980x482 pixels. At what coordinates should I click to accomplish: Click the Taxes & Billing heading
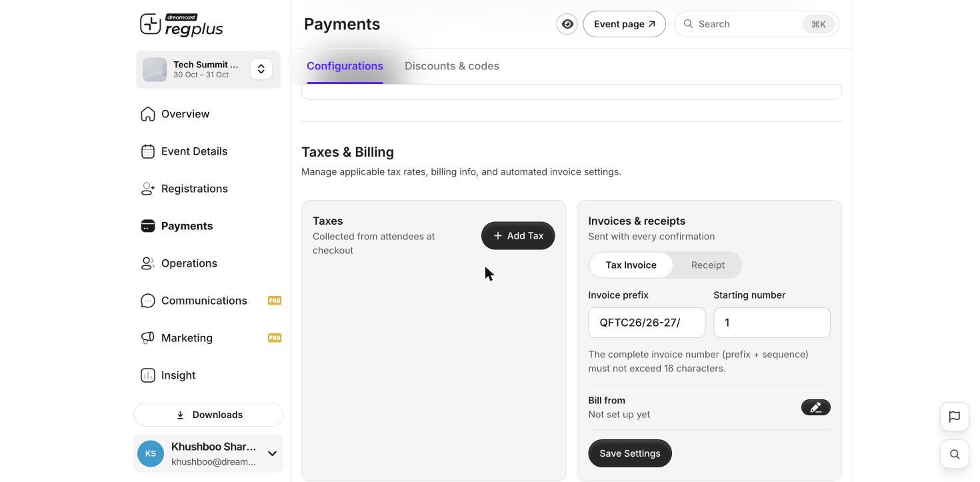point(347,152)
